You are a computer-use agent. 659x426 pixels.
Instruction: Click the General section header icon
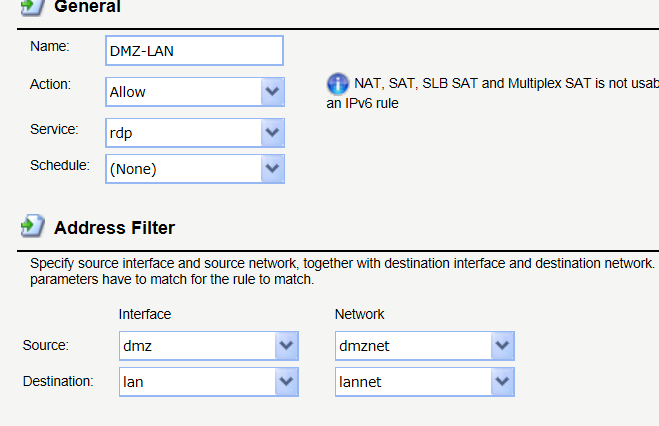tap(32, 6)
